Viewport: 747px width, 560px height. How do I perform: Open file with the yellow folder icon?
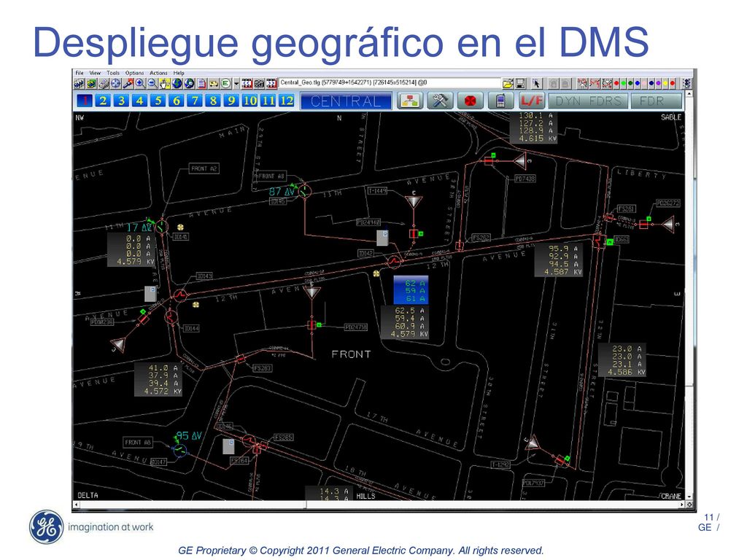508,84
